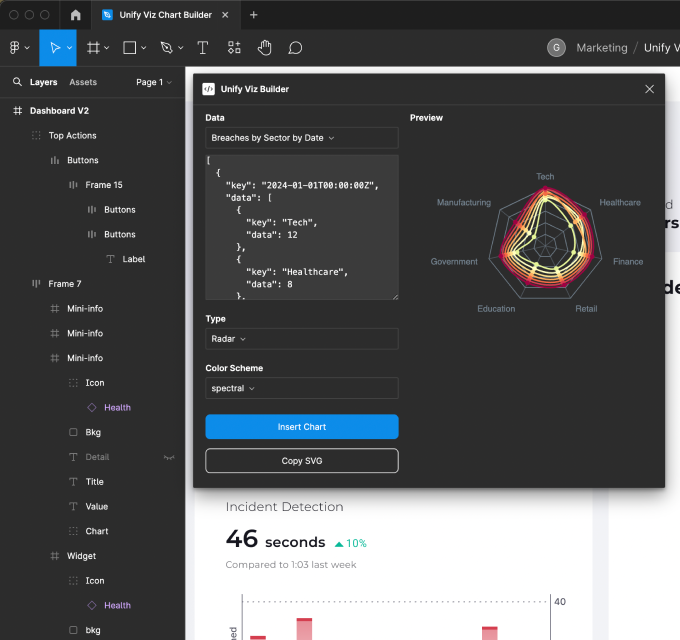
Task: Open a new tab with plus button
Action: pyautogui.click(x=253, y=15)
